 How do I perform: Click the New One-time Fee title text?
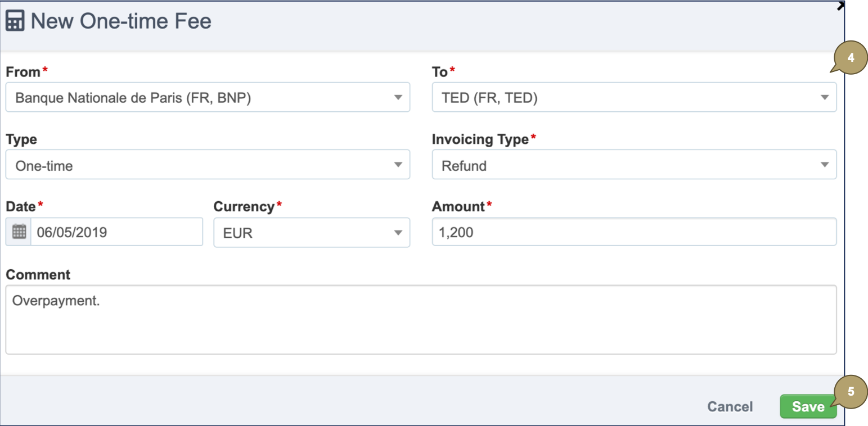click(121, 21)
